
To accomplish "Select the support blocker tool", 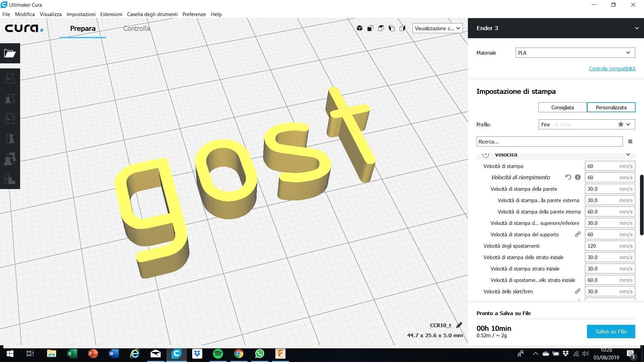I will [10, 179].
